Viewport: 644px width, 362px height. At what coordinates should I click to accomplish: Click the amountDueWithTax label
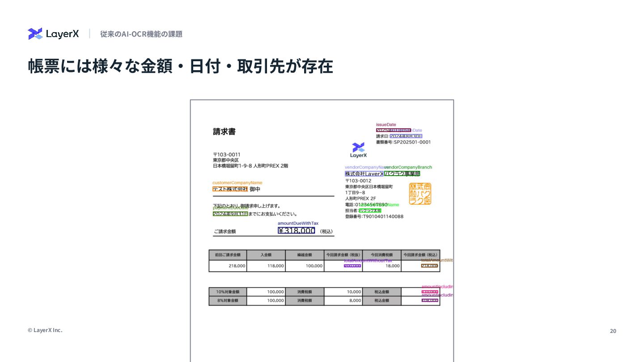tap(298, 223)
